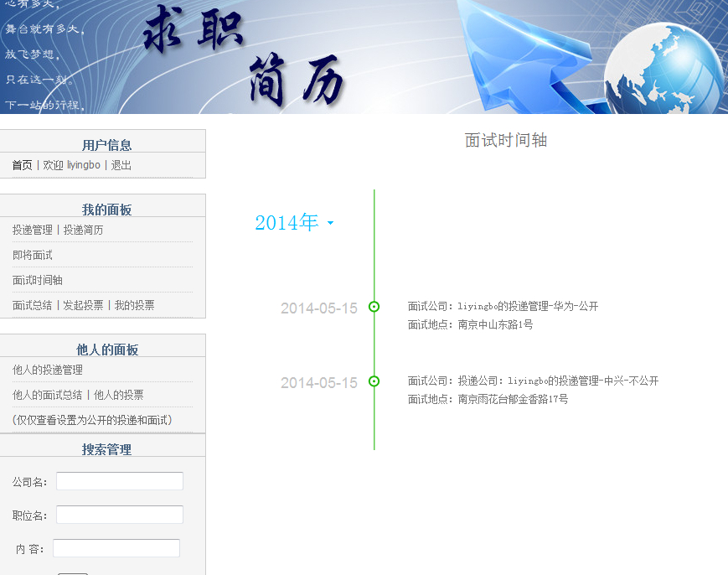728x575 pixels.
Task: Click into the 内容 text field
Action: coord(116,548)
